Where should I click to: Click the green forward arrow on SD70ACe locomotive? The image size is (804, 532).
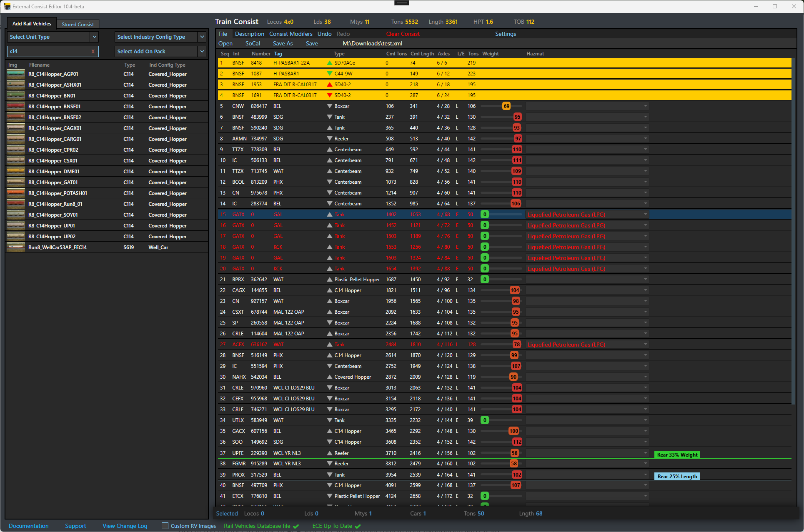[x=329, y=62]
